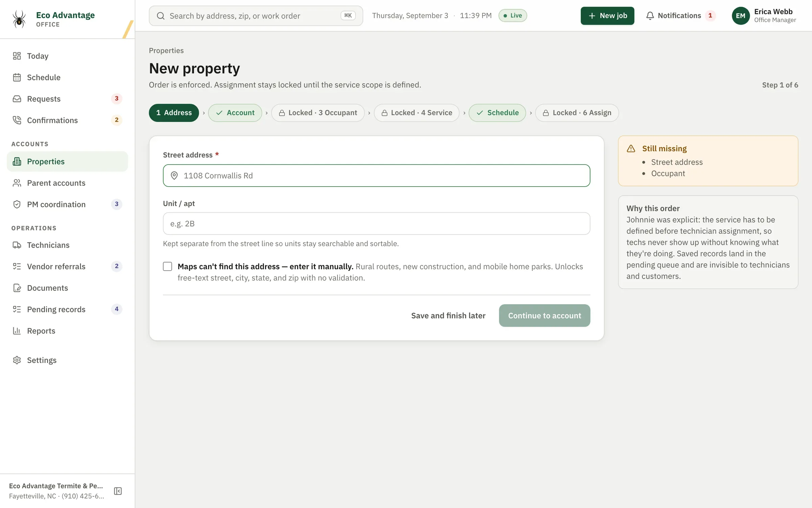Click the Eco Advantage spider logo
The height and width of the screenshot is (508, 812).
coord(19,19)
